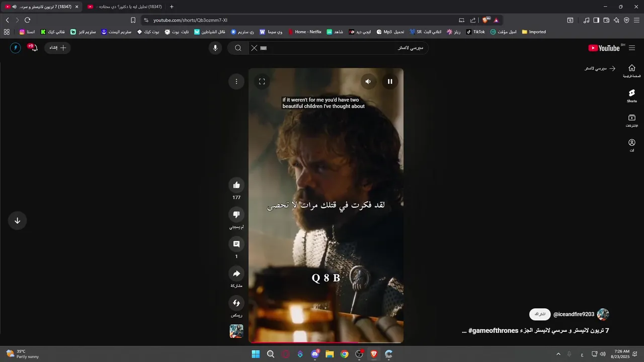Viewport: 644px width, 362px height.
Task: Open Brave Rewards triangle icon
Action: (496, 20)
